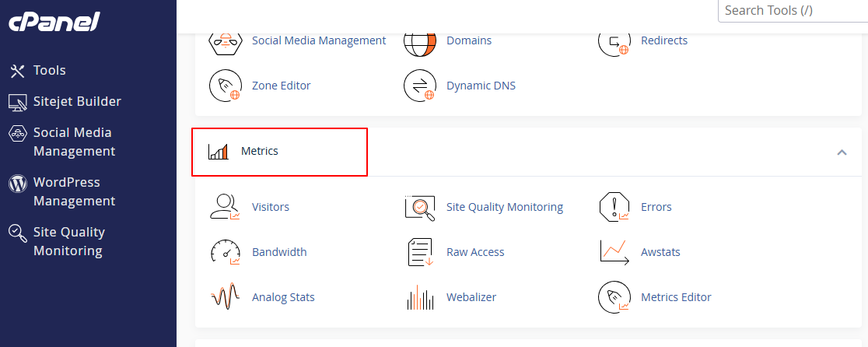Click the Analog Stats waveform icon

(x=226, y=297)
